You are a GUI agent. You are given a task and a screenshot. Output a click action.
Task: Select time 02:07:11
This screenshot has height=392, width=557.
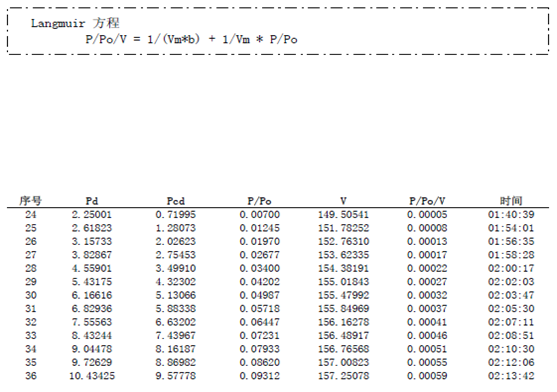(x=511, y=322)
